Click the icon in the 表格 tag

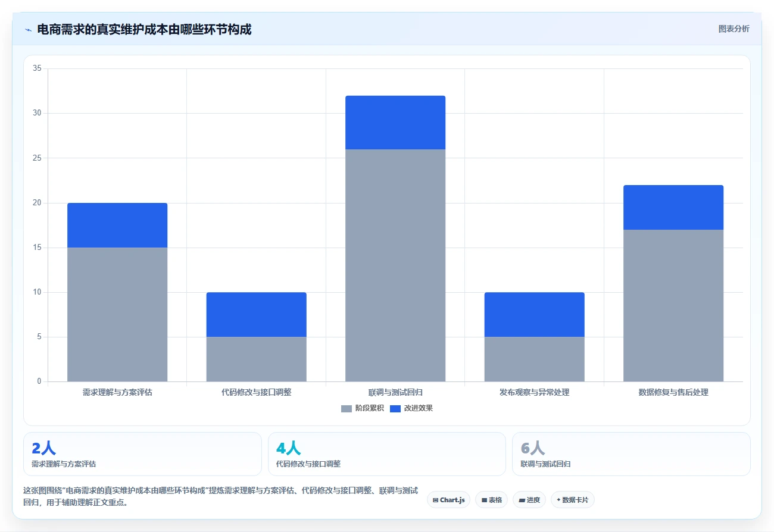[x=484, y=500]
